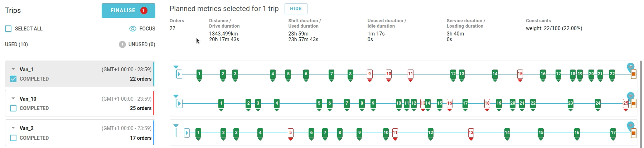Screen dimensions: 644x148
Task: Expand the Van_1 trip details arrow
Action: [13, 69]
